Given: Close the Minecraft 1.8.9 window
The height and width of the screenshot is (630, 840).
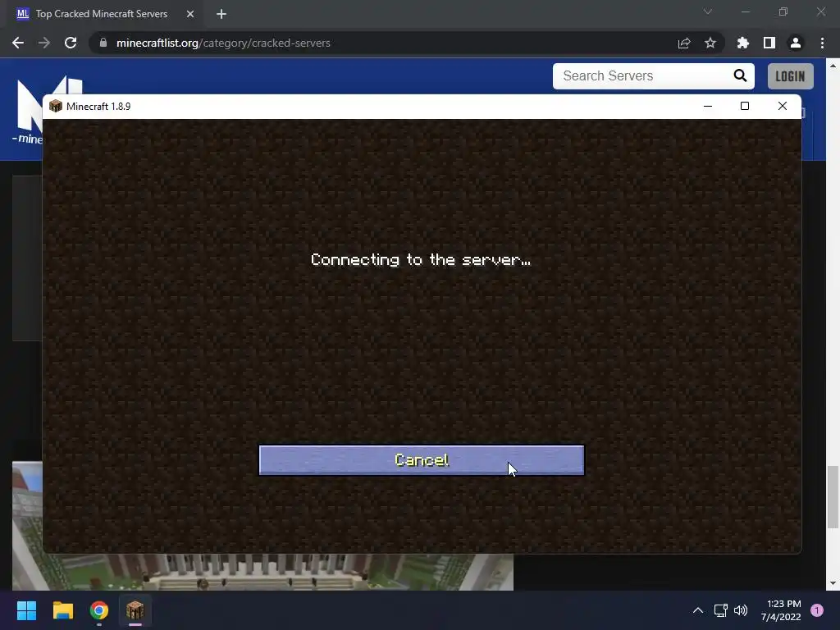Looking at the screenshot, I should 782,106.
